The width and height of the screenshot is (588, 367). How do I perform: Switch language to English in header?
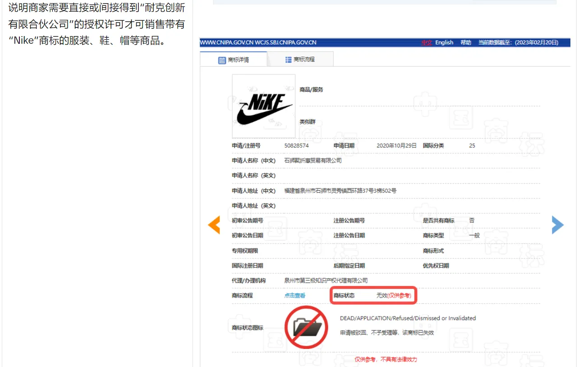pos(444,42)
